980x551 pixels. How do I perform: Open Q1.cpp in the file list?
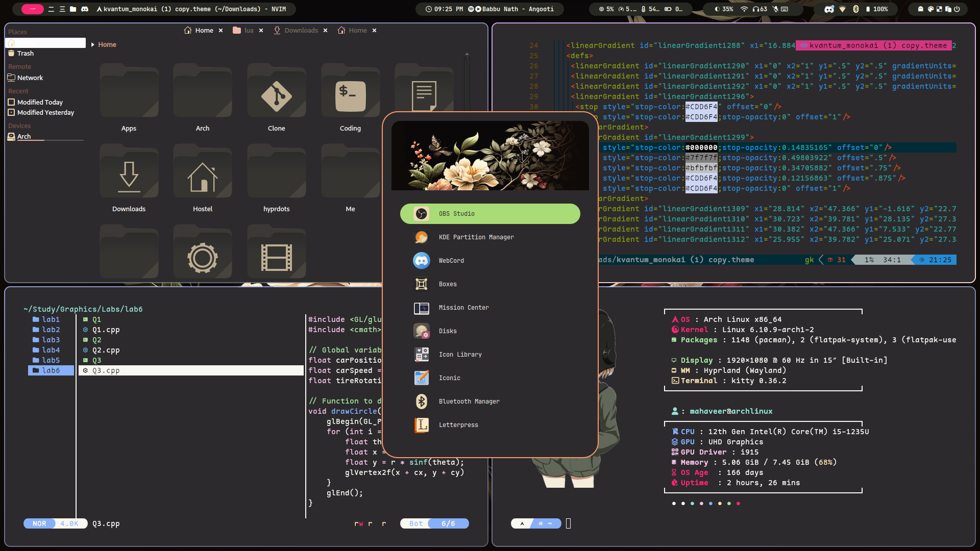point(106,330)
